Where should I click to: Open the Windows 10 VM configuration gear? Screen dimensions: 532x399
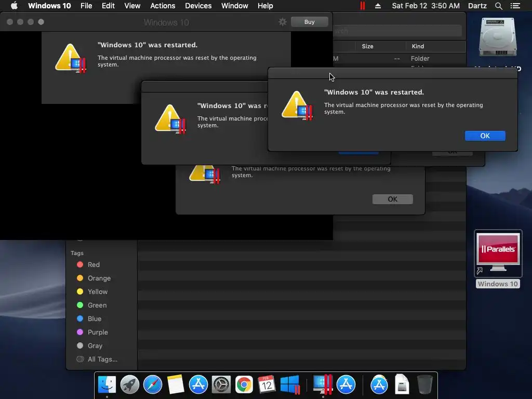[282, 22]
